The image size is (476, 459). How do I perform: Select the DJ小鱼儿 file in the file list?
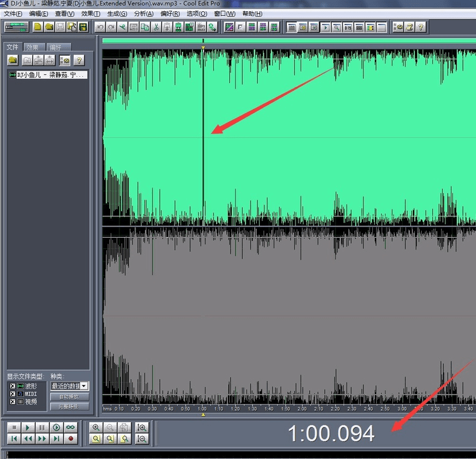click(x=47, y=75)
